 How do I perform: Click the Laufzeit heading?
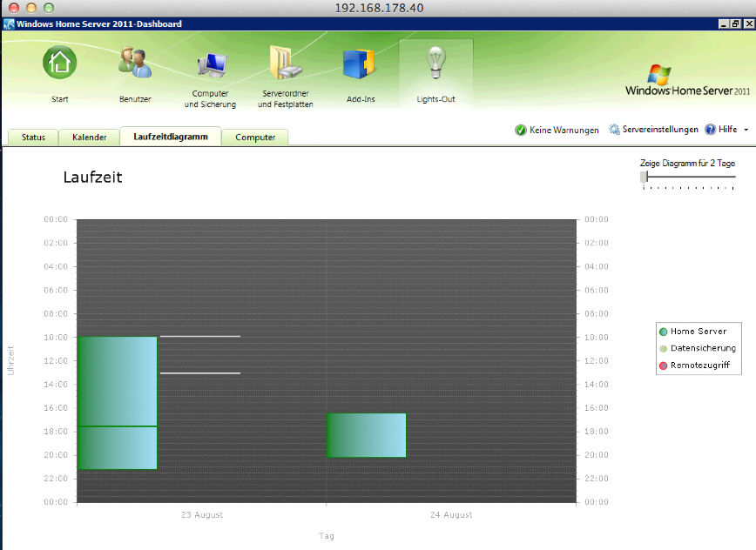(x=92, y=178)
